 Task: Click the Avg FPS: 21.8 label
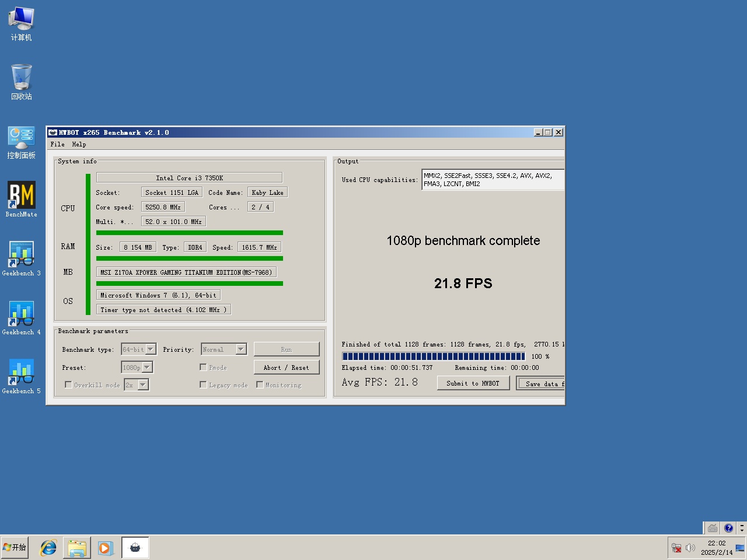pyautogui.click(x=380, y=382)
